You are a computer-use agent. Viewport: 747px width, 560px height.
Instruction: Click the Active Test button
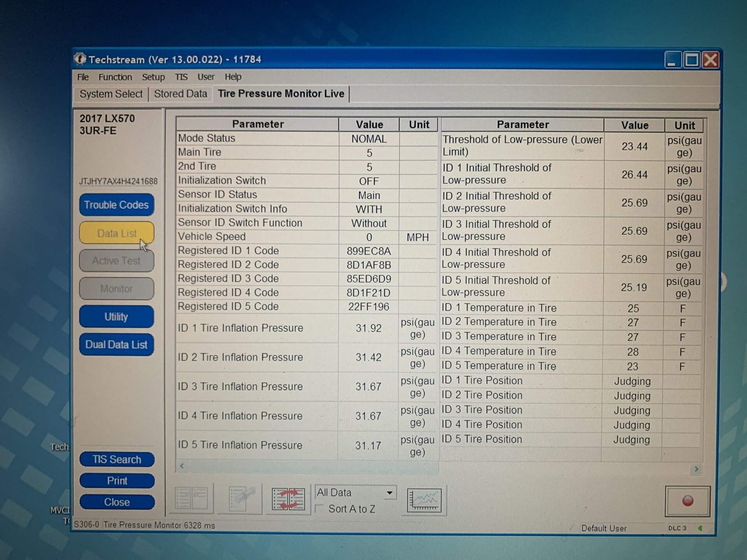click(x=116, y=261)
